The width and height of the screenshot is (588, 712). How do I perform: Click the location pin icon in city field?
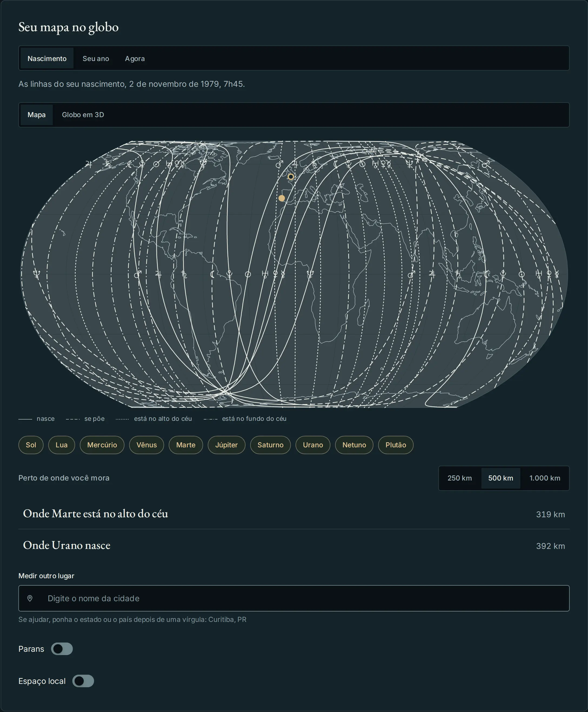click(x=30, y=598)
